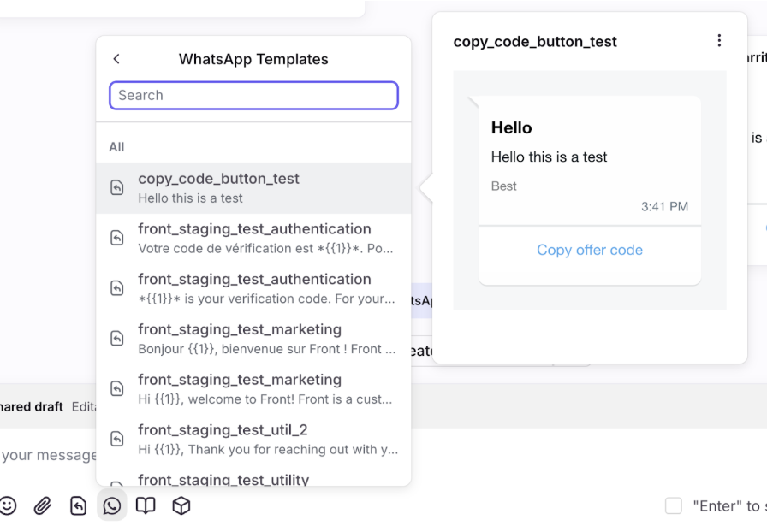Screen dimensions: 767x532
Task: Click template icon beside front_staging_test_util_2
Action: click(x=117, y=439)
